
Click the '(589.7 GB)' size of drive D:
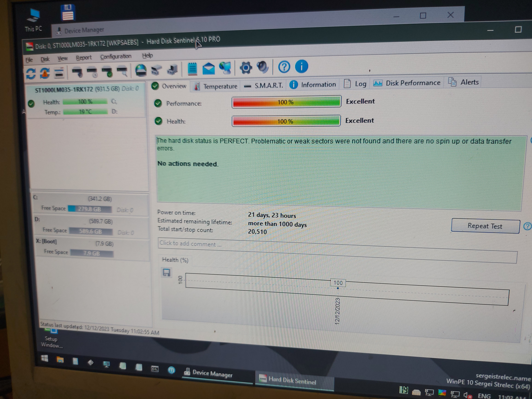[101, 221]
